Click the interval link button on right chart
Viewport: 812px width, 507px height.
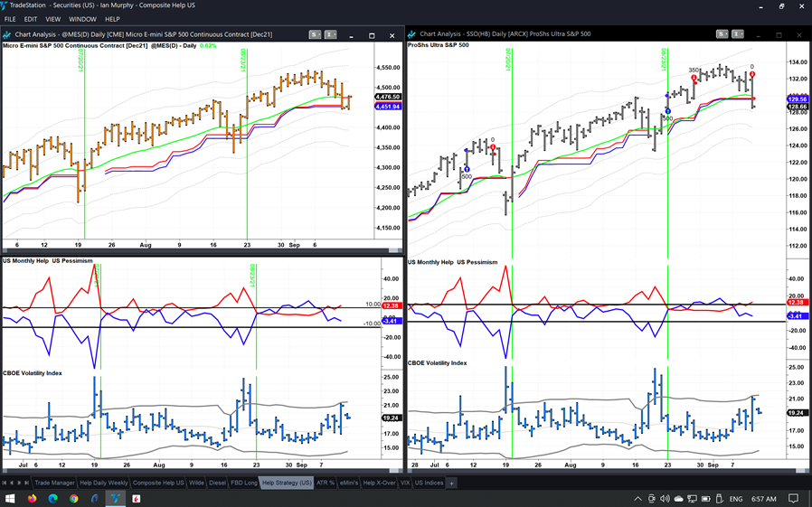coord(738,34)
